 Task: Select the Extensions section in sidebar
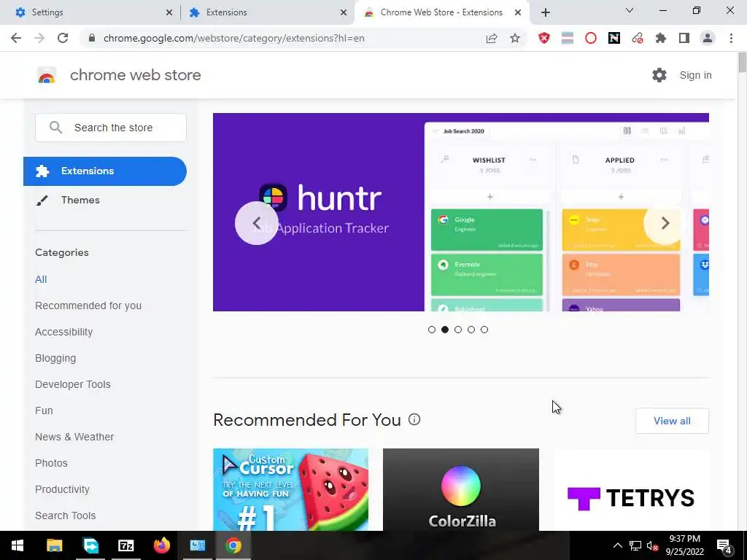(x=105, y=171)
